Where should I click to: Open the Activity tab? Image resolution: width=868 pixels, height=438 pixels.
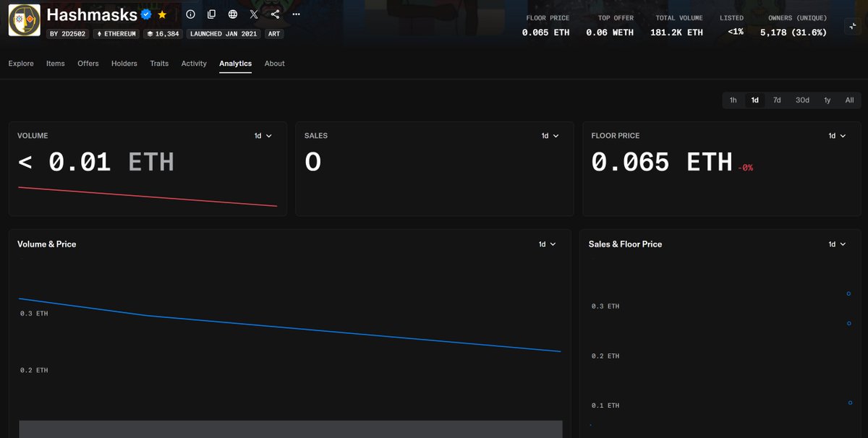(x=194, y=64)
